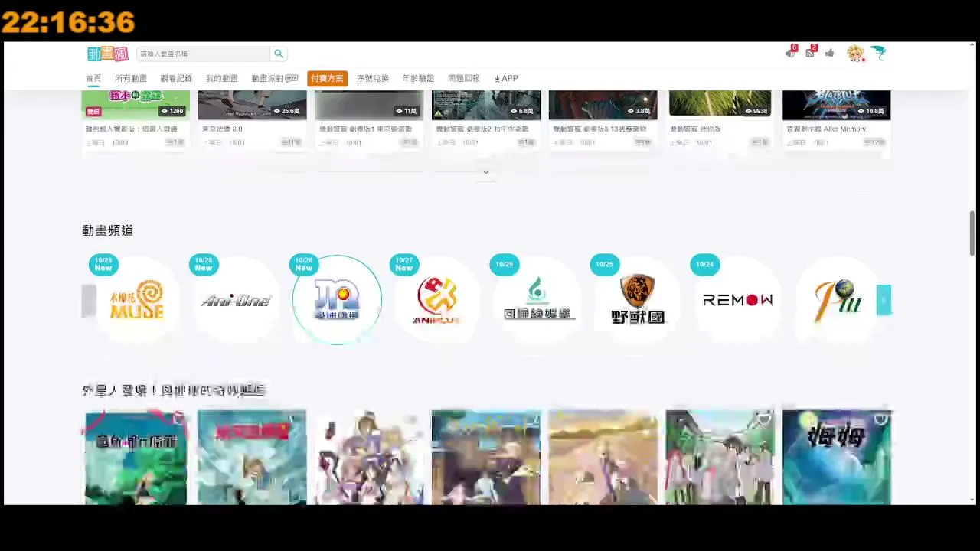Viewport: 980px width, 551px height.
Task: Focus the anime name search field
Action: coord(204,54)
